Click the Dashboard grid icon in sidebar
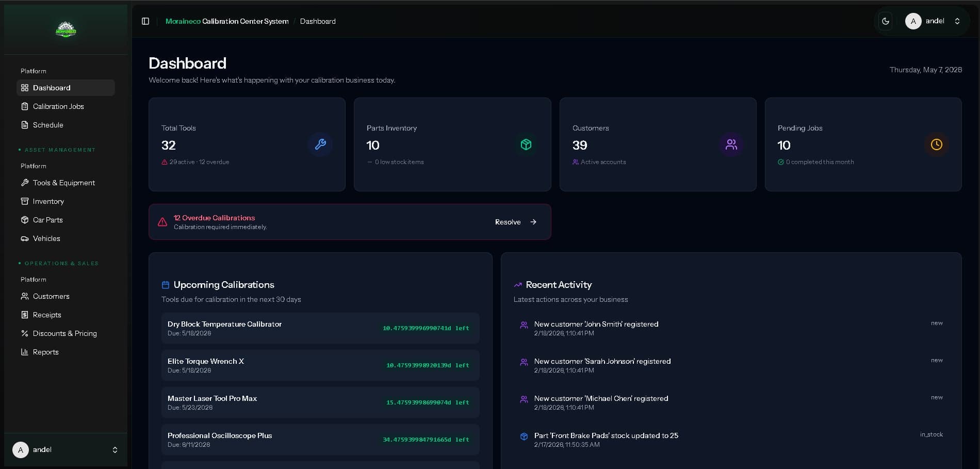This screenshot has height=469, width=980. 25,88
